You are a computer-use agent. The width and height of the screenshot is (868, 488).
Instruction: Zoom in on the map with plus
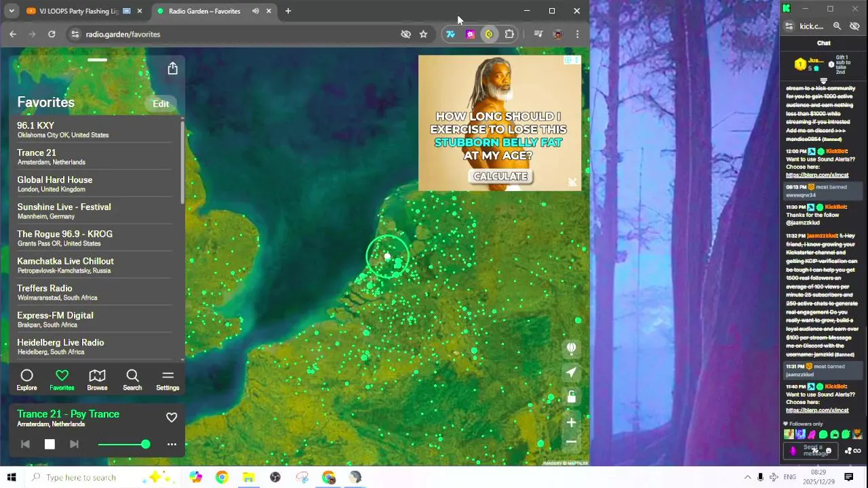[572, 422]
